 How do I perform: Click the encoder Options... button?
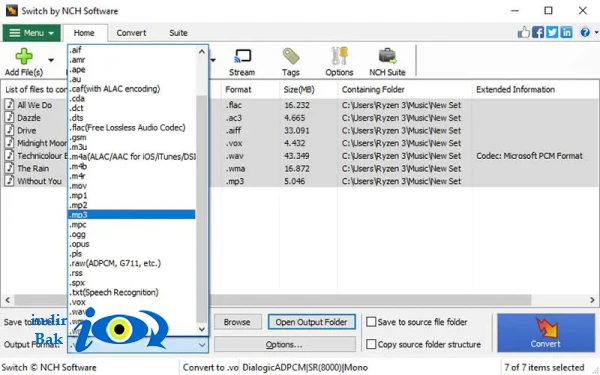[x=284, y=345]
